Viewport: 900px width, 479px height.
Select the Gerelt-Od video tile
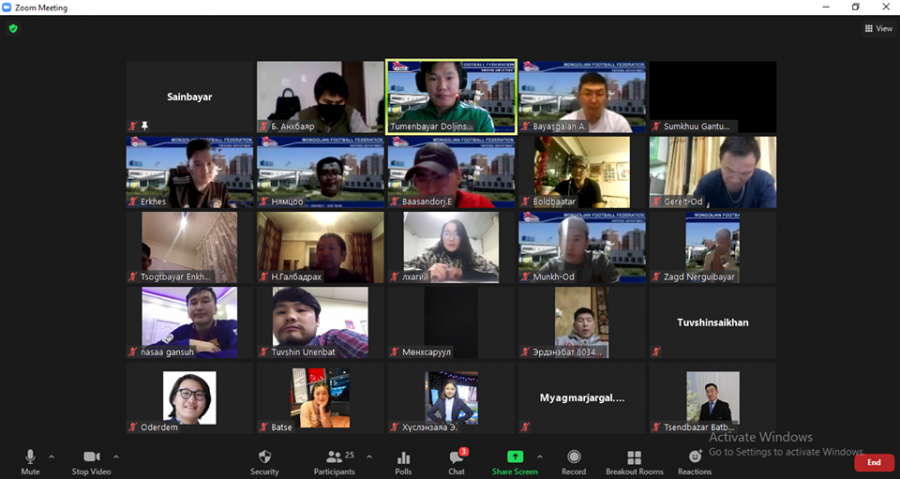pyautogui.click(x=713, y=172)
